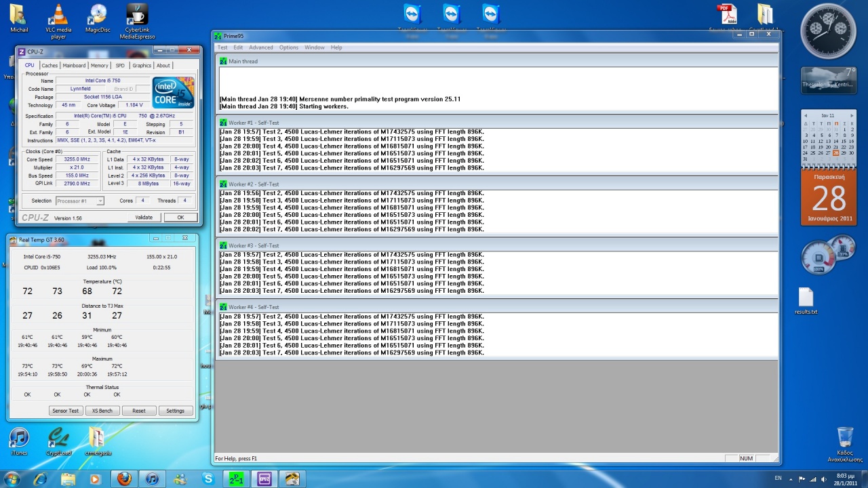
Task: Switch to the Mainboard tab in CPU-Z
Action: (x=74, y=66)
